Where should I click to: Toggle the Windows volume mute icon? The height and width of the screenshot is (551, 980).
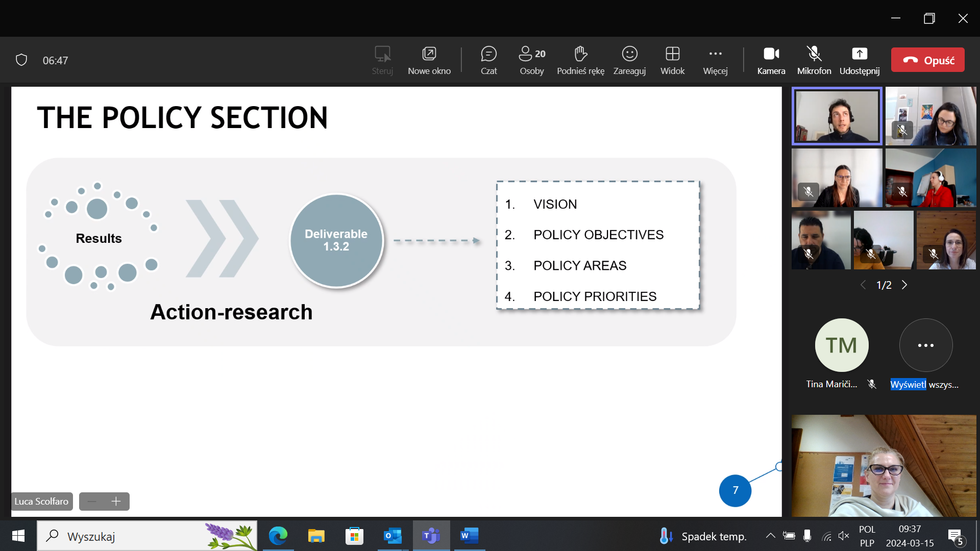(x=843, y=536)
